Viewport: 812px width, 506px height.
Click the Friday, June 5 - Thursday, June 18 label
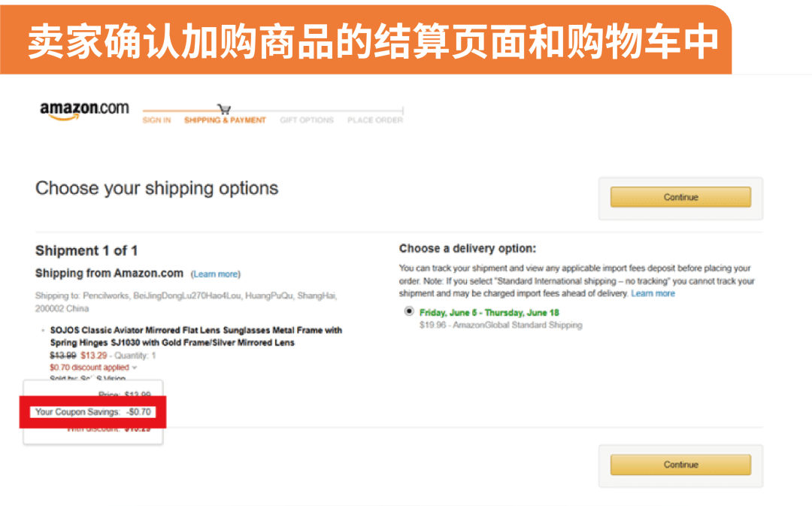pyautogui.click(x=489, y=312)
